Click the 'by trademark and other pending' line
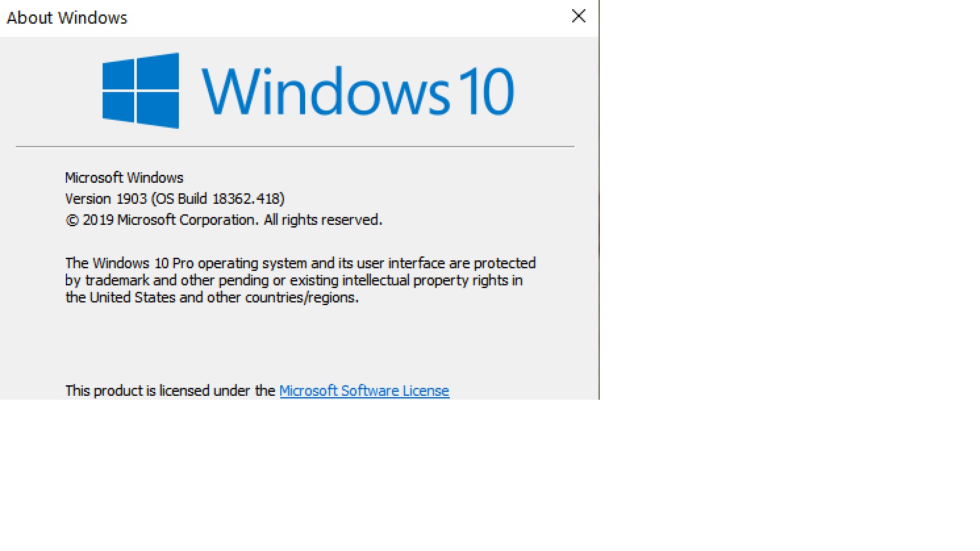Viewport: 980px width, 551px height. tap(294, 280)
